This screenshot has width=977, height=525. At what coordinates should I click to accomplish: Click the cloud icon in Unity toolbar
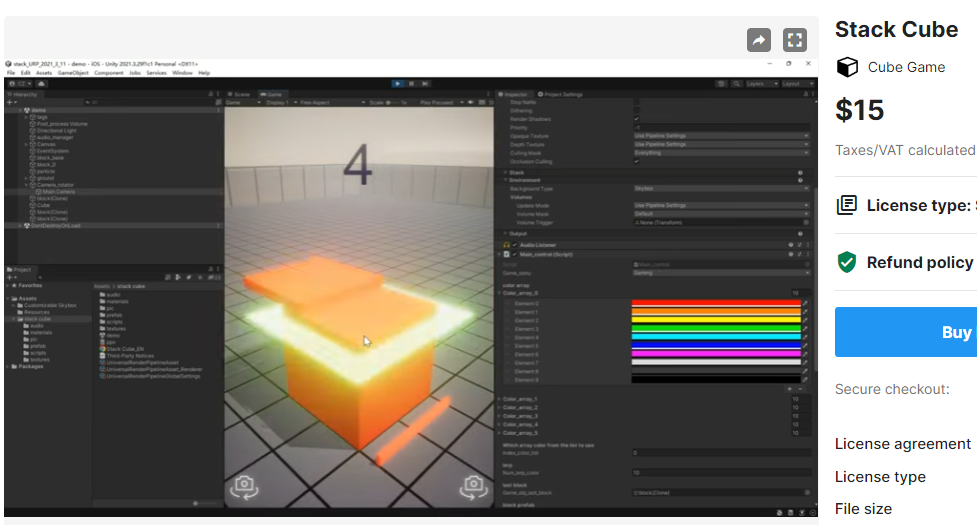pyautogui.click(x=42, y=84)
